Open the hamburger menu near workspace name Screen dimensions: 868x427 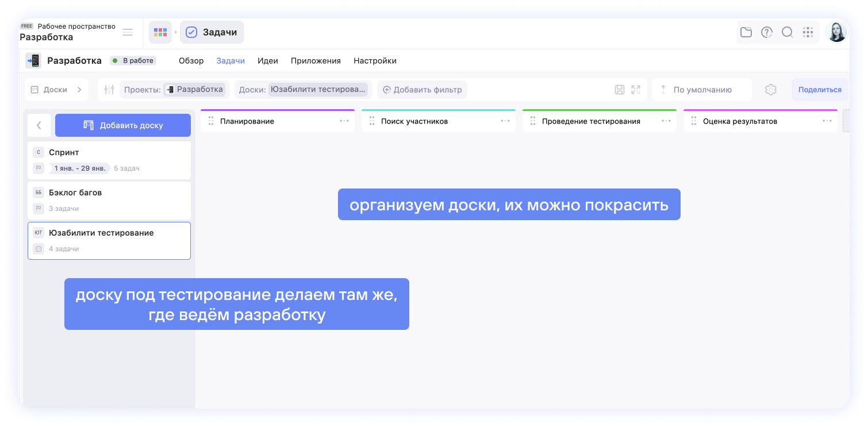[x=128, y=32]
